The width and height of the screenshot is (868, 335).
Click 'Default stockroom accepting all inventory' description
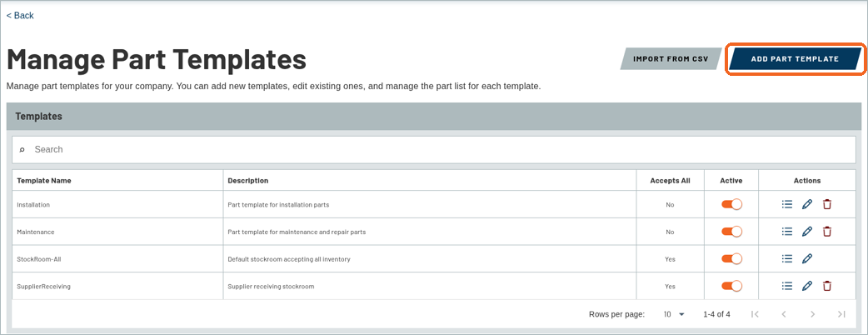289,258
